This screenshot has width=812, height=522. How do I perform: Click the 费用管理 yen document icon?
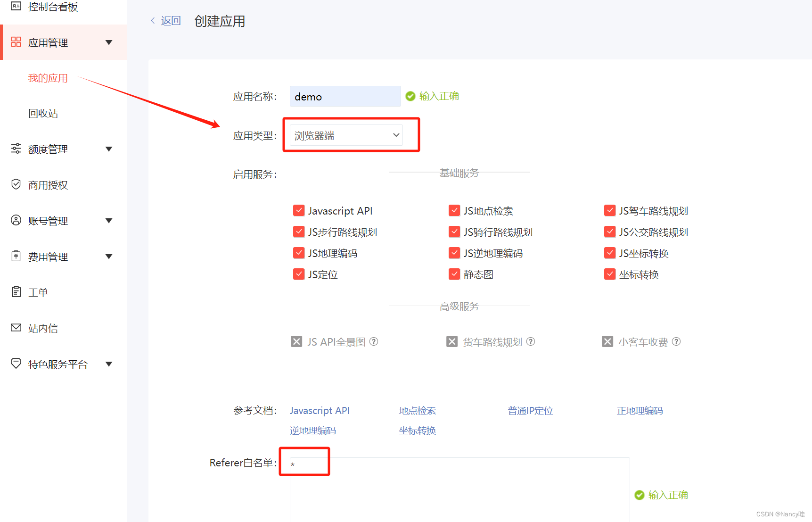coord(16,256)
